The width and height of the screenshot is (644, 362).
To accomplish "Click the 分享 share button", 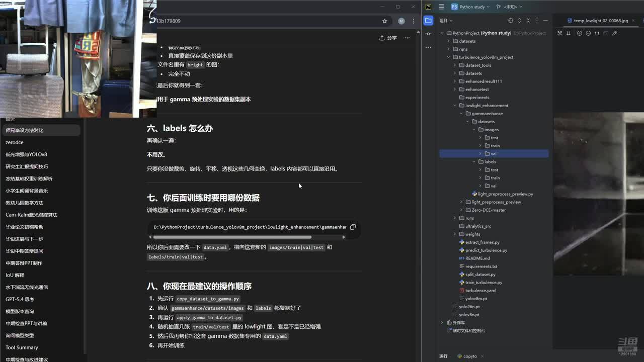I will pyautogui.click(x=388, y=38).
